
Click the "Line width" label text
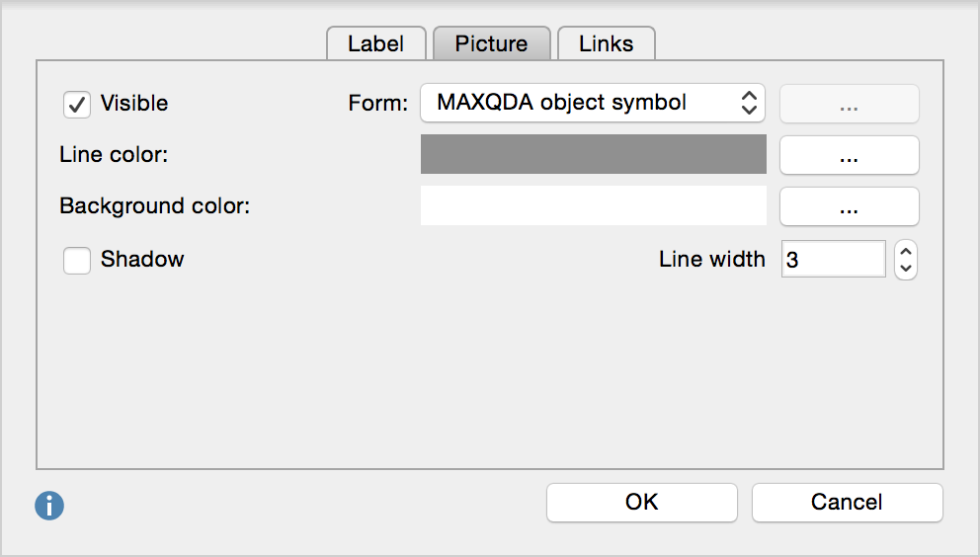(x=711, y=260)
